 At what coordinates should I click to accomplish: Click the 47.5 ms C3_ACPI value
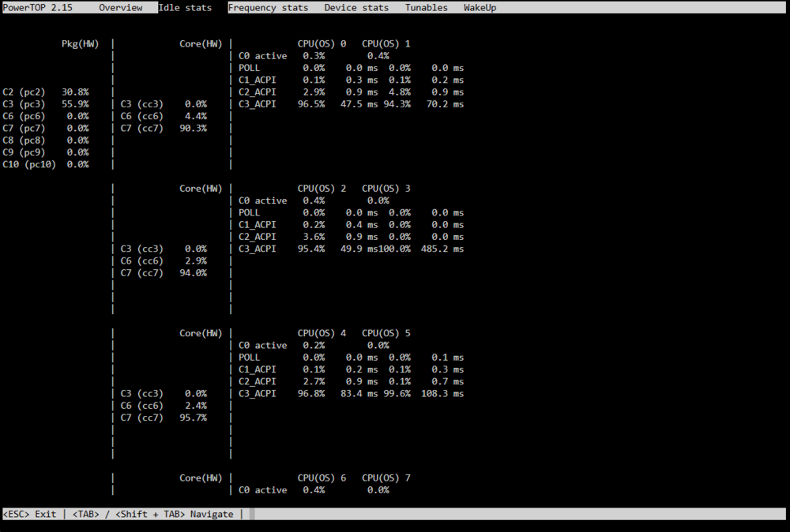tap(359, 104)
